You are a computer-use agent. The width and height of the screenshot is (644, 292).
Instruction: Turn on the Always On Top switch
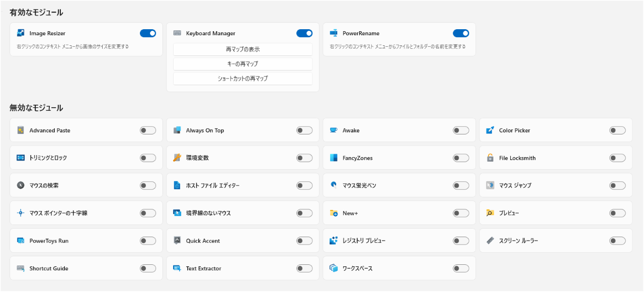[x=304, y=130]
